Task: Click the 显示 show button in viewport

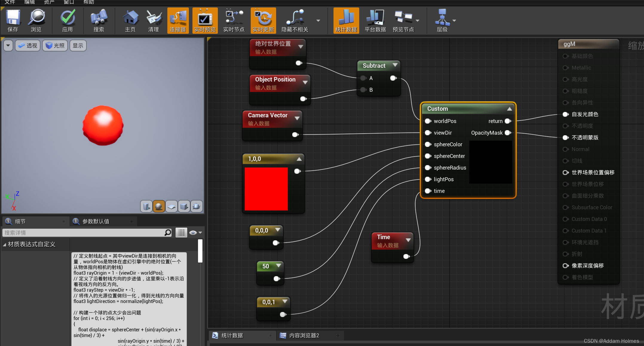Action: click(78, 45)
